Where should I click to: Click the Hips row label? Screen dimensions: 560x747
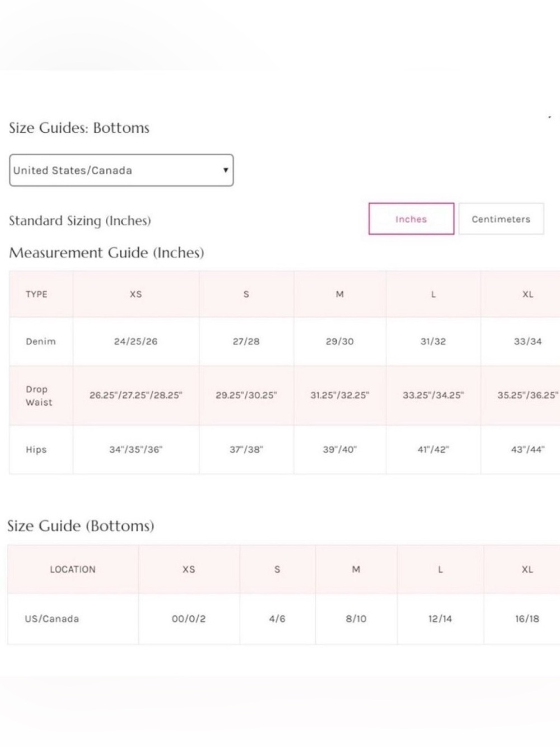point(36,449)
